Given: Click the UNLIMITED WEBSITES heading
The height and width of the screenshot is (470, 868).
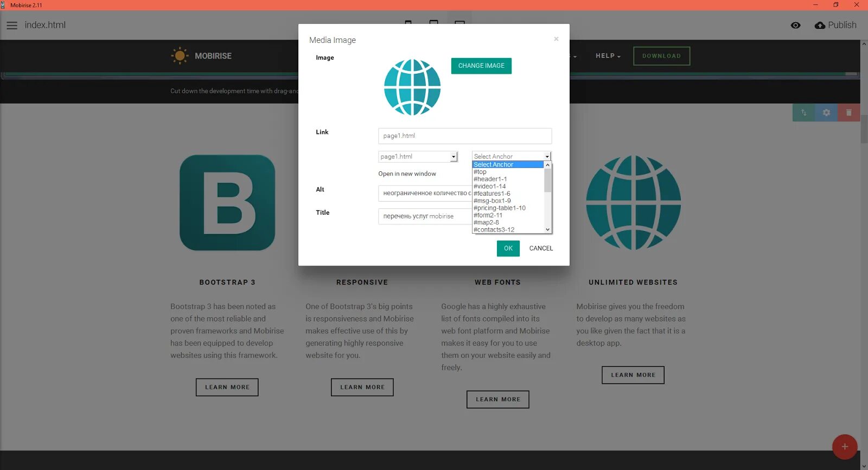Looking at the screenshot, I should pos(633,282).
